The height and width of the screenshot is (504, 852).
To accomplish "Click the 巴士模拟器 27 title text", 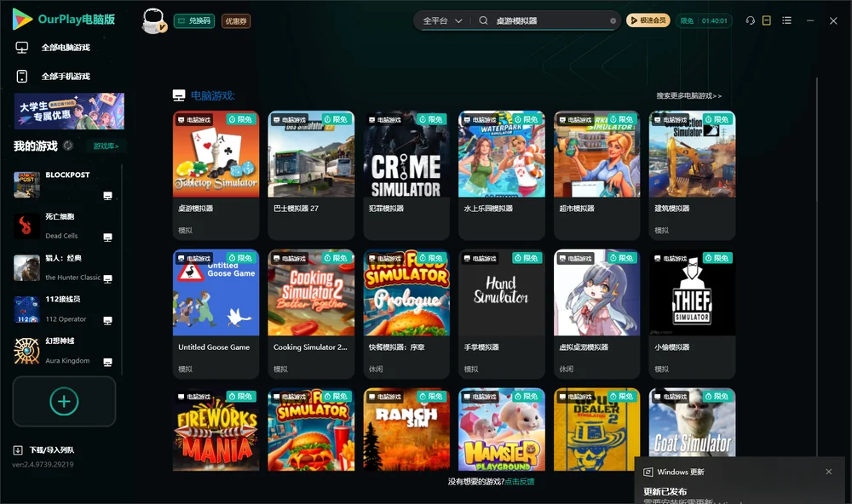I will [x=296, y=209].
